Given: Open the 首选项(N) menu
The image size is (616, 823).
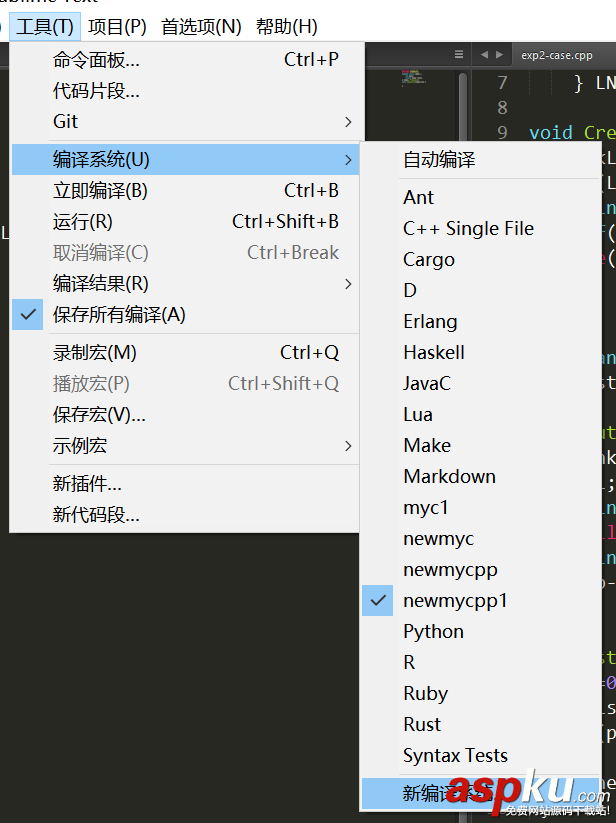Looking at the screenshot, I should tap(201, 27).
